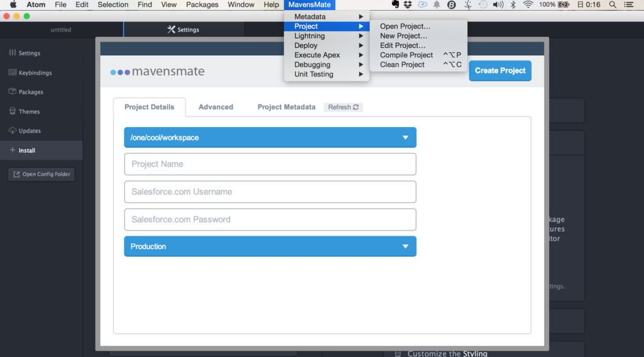Open the Selection menu
This screenshot has height=357, width=644.
113,4
